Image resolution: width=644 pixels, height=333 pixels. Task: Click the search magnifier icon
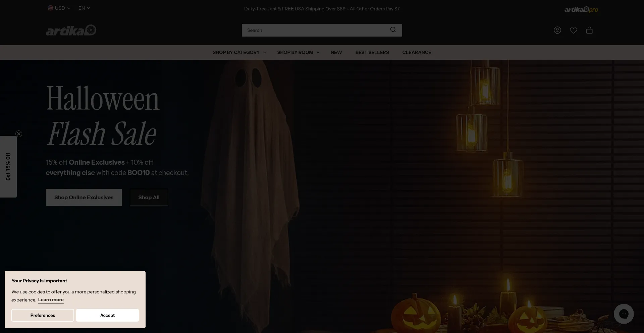pyautogui.click(x=393, y=30)
